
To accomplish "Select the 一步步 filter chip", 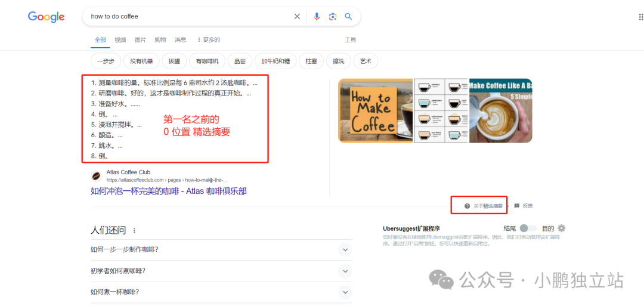I will [x=106, y=61].
